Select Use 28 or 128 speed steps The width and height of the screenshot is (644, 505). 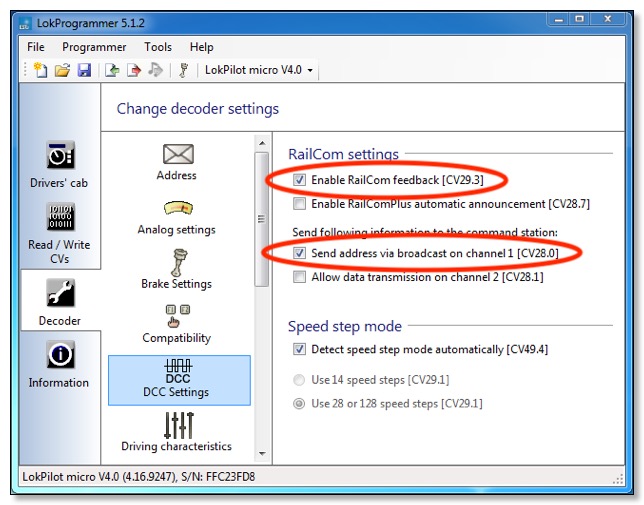[x=299, y=404]
